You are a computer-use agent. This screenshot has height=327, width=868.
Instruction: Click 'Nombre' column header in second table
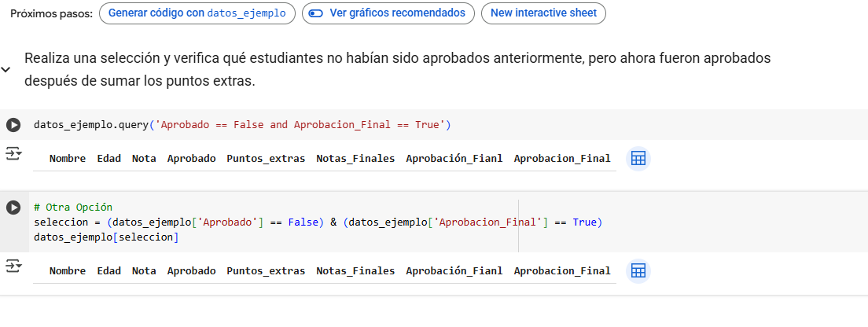pyautogui.click(x=68, y=271)
